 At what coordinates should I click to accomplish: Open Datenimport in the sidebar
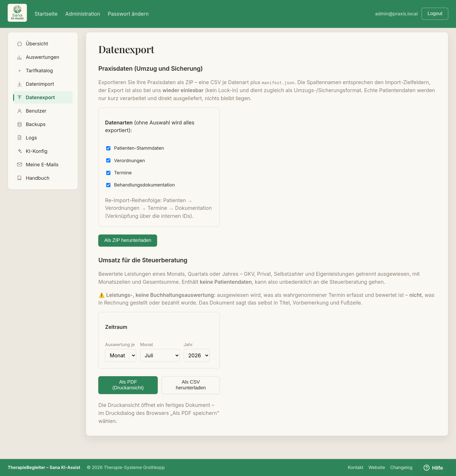tap(43, 84)
